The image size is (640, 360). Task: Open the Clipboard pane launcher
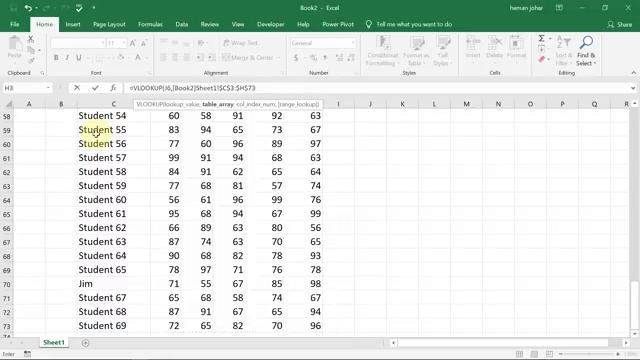42,73
